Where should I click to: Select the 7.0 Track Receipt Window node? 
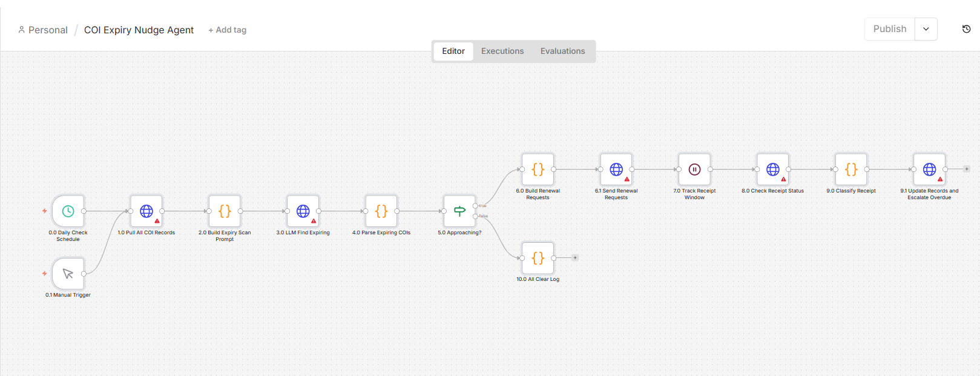point(694,170)
